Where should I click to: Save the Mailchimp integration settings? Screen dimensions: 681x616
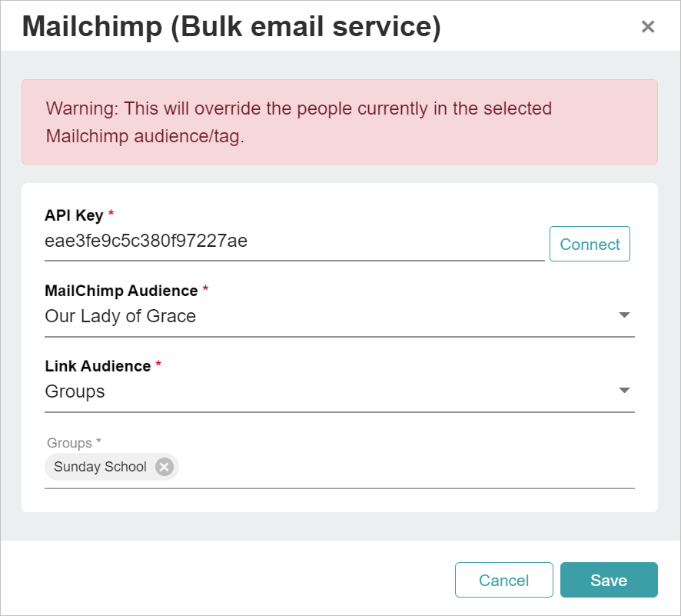click(609, 580)
